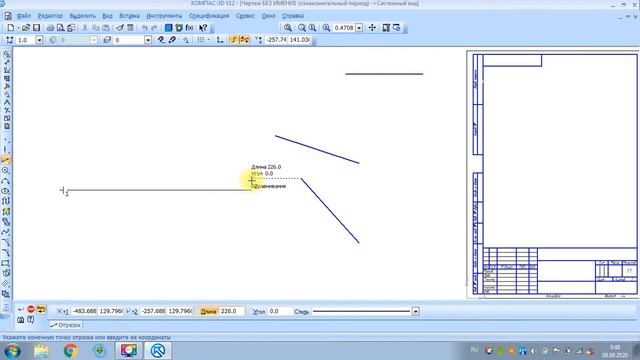Click the New document icon
640x360 pixels.
pyautogui.click(x=11, y=28)
